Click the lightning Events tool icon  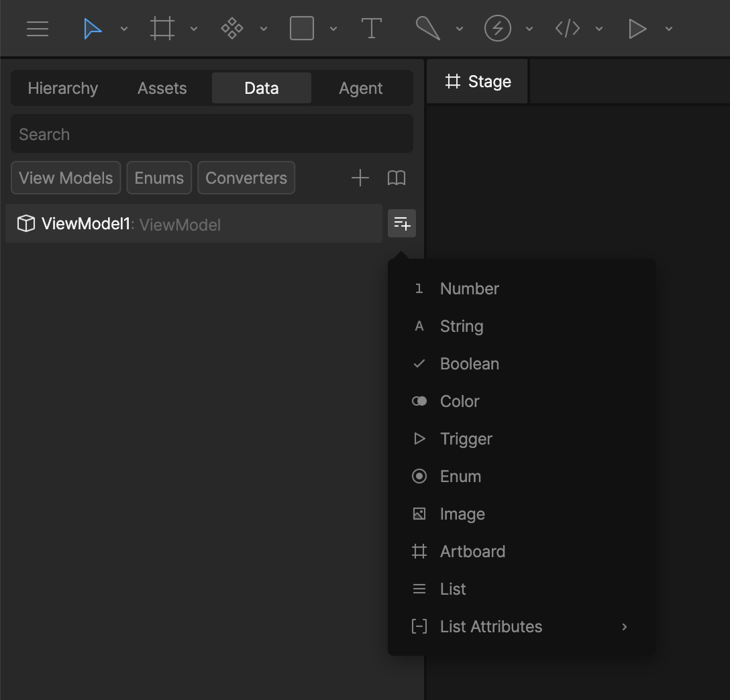tap(497, 28)
